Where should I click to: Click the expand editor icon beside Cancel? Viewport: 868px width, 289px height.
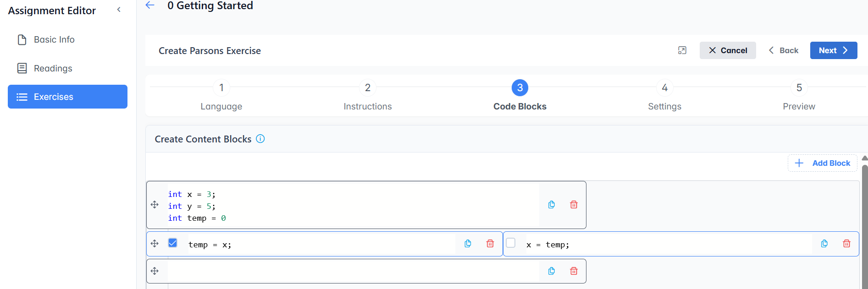point(682,50)
